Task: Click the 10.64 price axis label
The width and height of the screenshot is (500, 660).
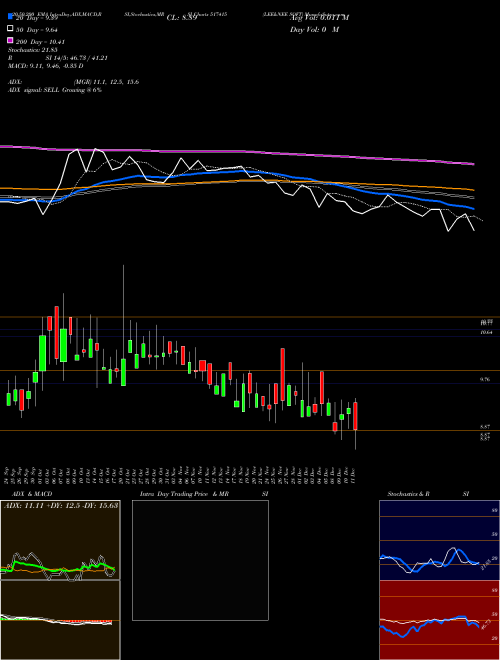Action: pyautogui.click(x=486, y=333)
